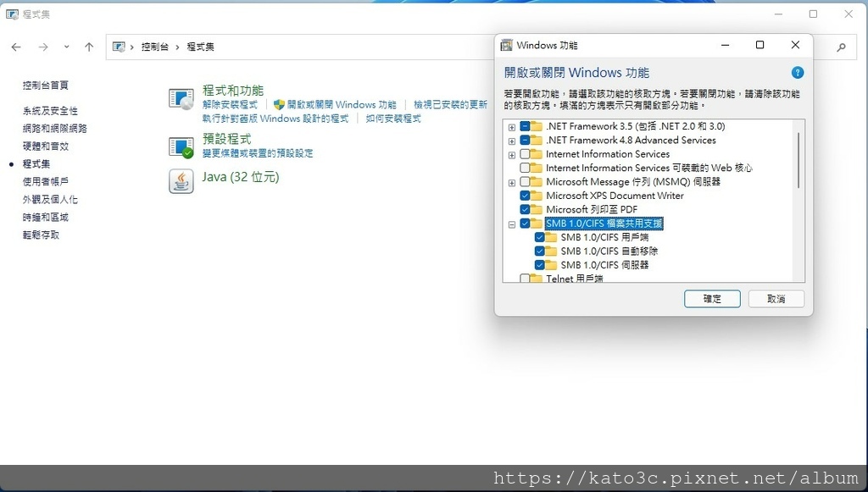
Task: Click folder icon of Microsoft 列印至 PDF
Action: click(x=536, y=209)
